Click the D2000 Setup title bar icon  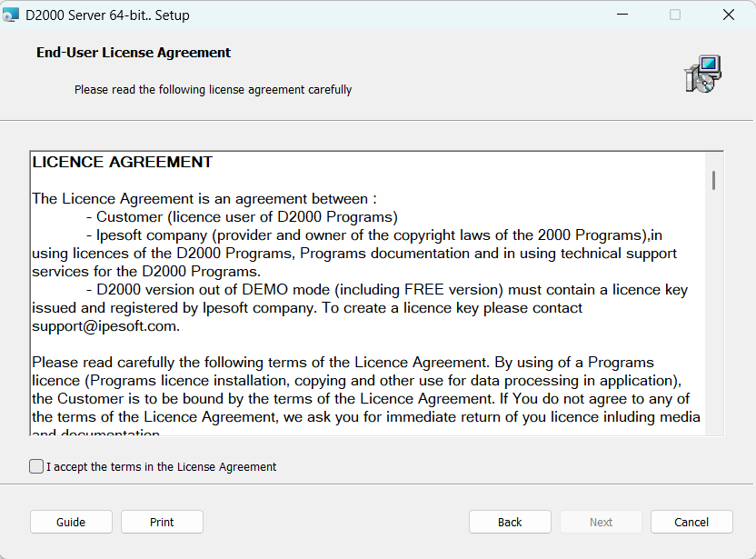coord(12,15)
